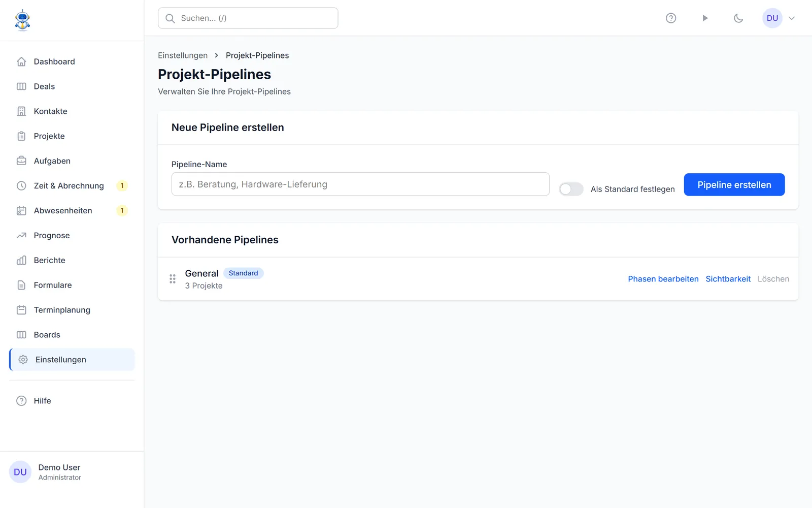Click the Abwesenheiten calendar icon
The height and width of the screenshot is (508, 812).
(21, 211)
